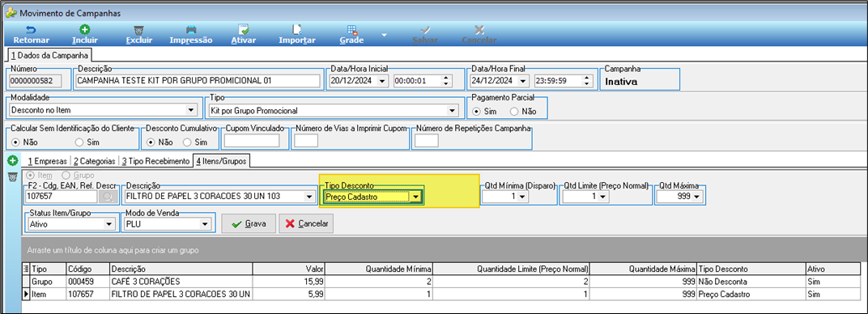Click the Importar document icon
Viewport: 868px width, 314px height.
click(297, 29)
